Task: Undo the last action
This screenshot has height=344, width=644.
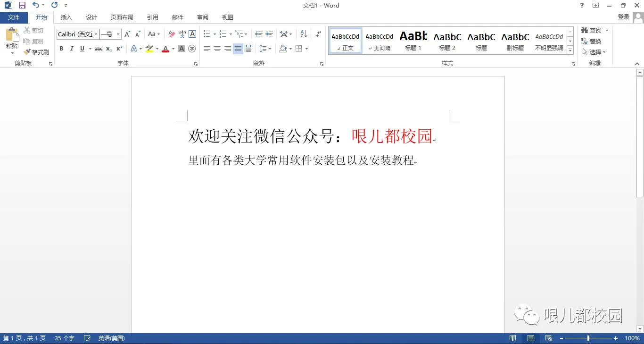Action: (36, 5)
